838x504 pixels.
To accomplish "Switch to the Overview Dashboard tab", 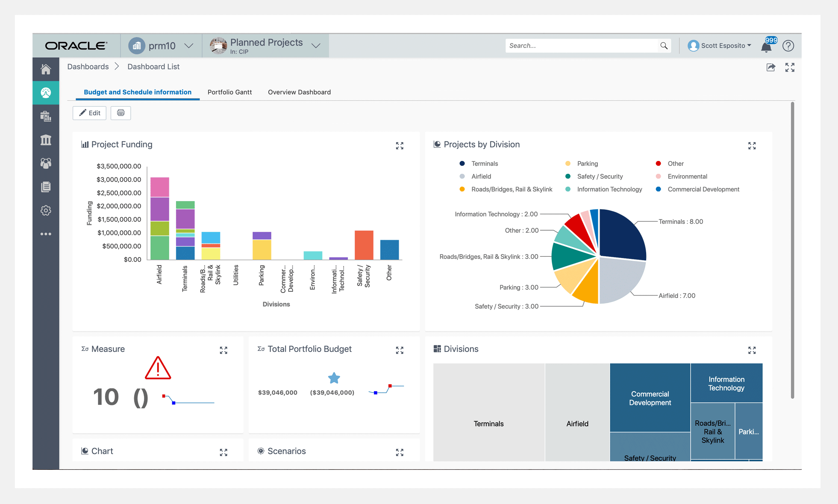I will 299,92.
